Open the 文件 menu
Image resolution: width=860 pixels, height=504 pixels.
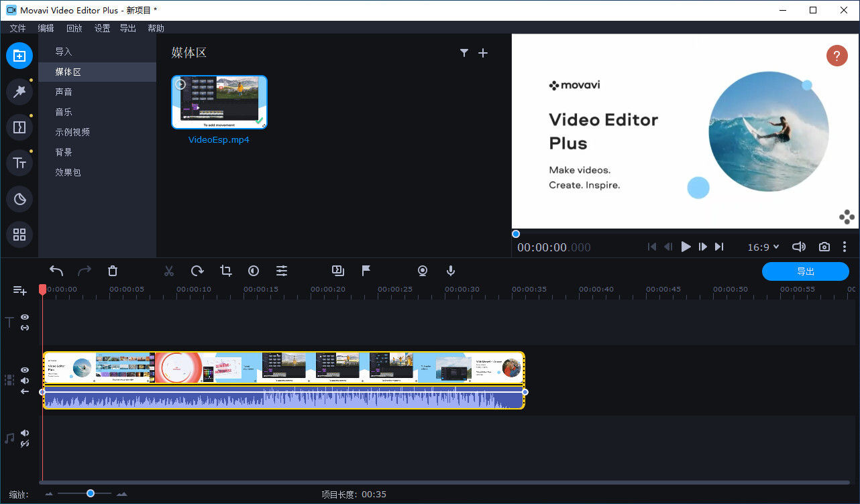click(18, 28)
